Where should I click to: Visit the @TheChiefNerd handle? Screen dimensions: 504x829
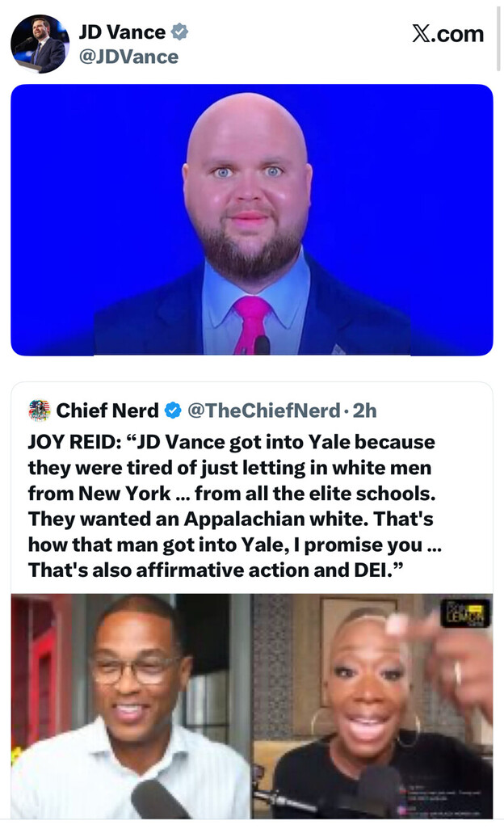tap(263, 410)
